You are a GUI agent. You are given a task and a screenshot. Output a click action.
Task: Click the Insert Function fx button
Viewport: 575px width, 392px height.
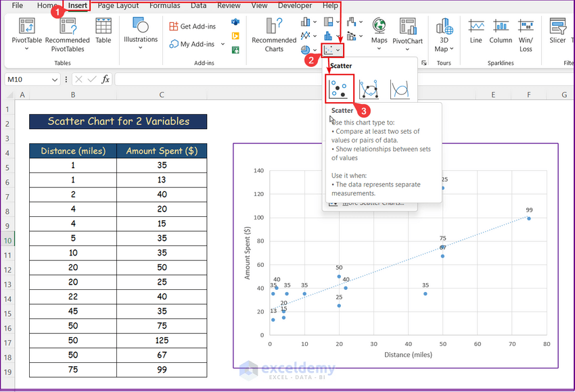[106, 79]
